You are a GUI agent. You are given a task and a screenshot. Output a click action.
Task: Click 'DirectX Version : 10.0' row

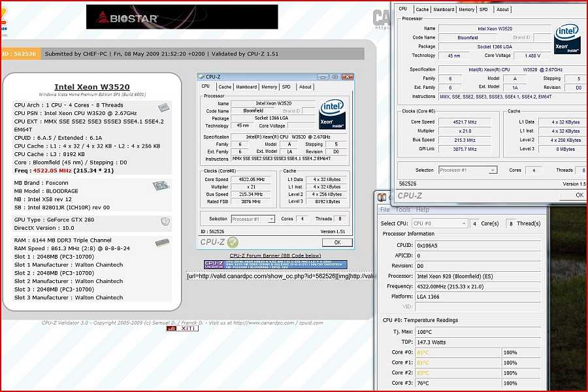[x=44, y=228]
